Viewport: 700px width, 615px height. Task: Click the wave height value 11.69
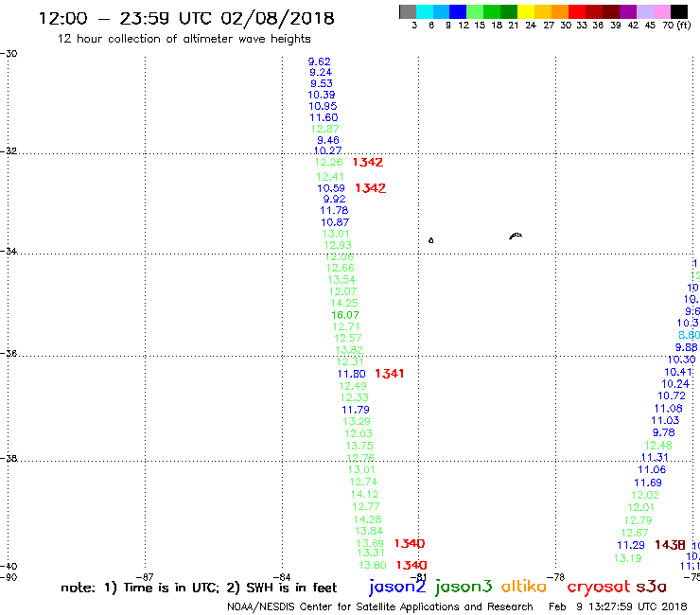tap(648, 483)
